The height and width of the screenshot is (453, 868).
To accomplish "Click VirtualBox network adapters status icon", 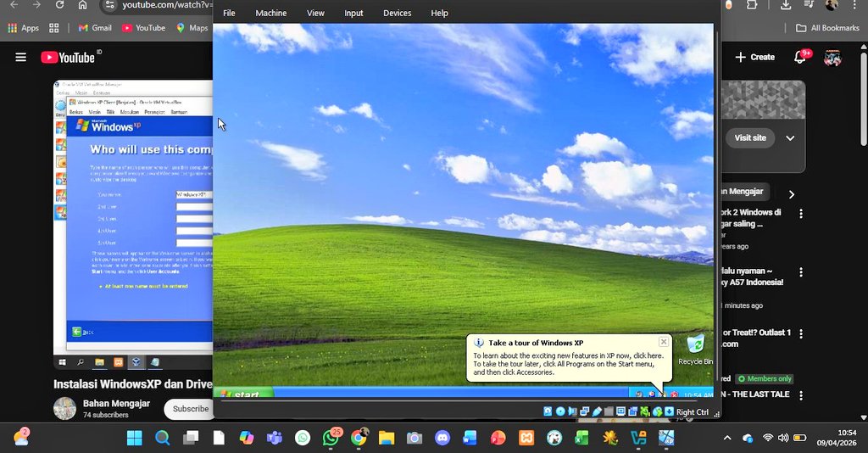I will [x=585, y=411].
